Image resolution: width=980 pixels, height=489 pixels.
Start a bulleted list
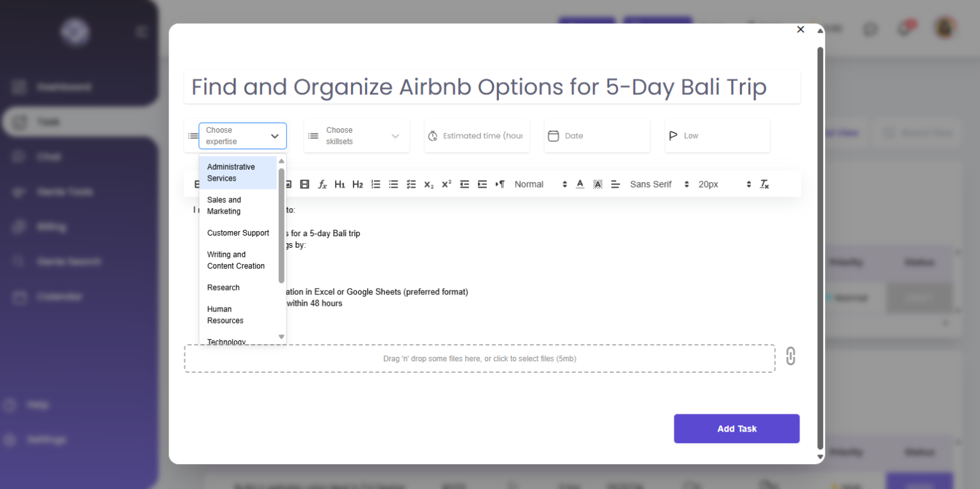tap(394, 184)
